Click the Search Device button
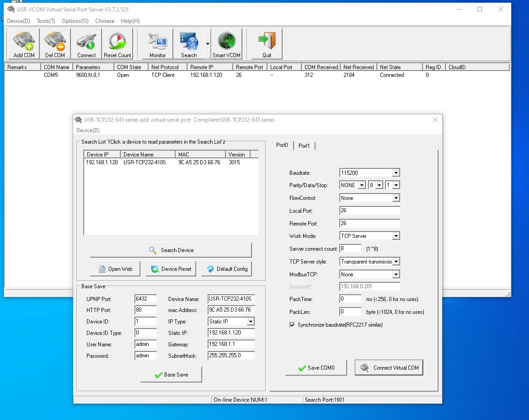 (x=171, y=250)
